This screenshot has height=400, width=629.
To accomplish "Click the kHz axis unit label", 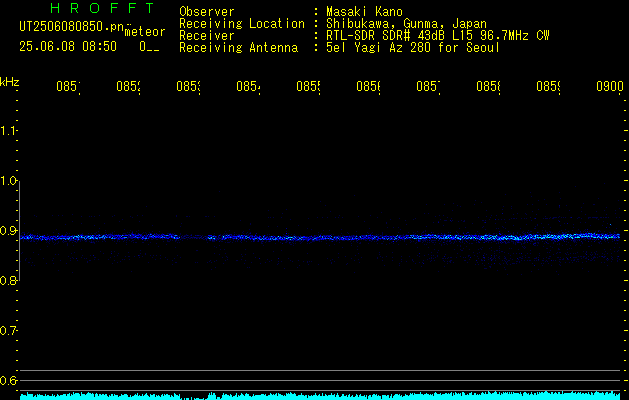I will (10, 82).
